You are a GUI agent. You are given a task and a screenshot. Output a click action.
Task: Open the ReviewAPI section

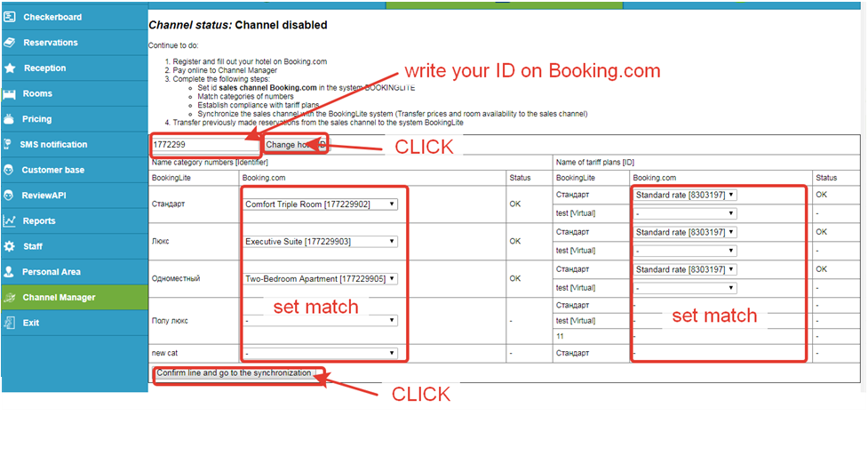pos(75,196)
